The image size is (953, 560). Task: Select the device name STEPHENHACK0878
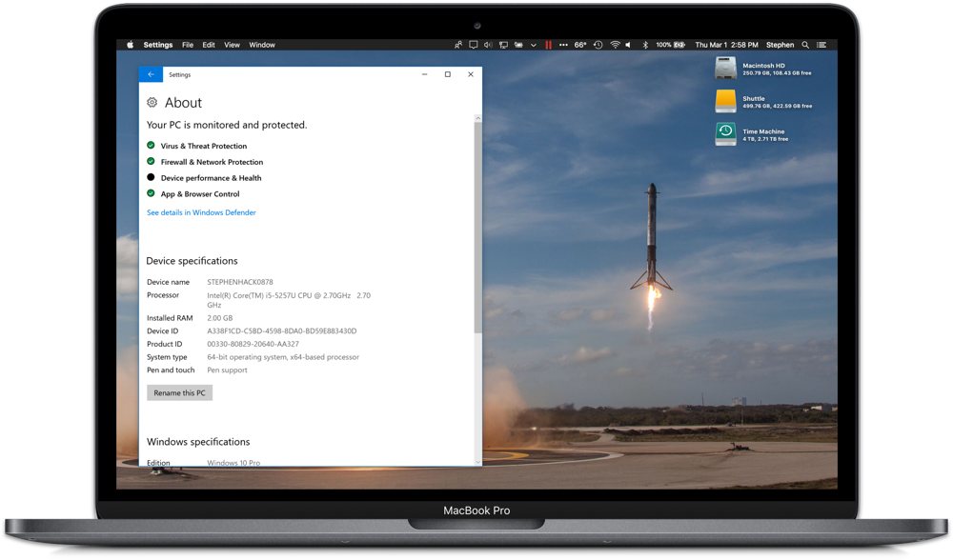240,282
